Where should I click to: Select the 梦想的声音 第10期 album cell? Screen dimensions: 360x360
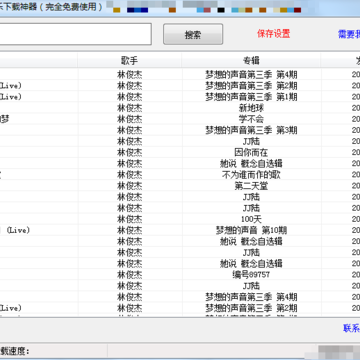251,230
